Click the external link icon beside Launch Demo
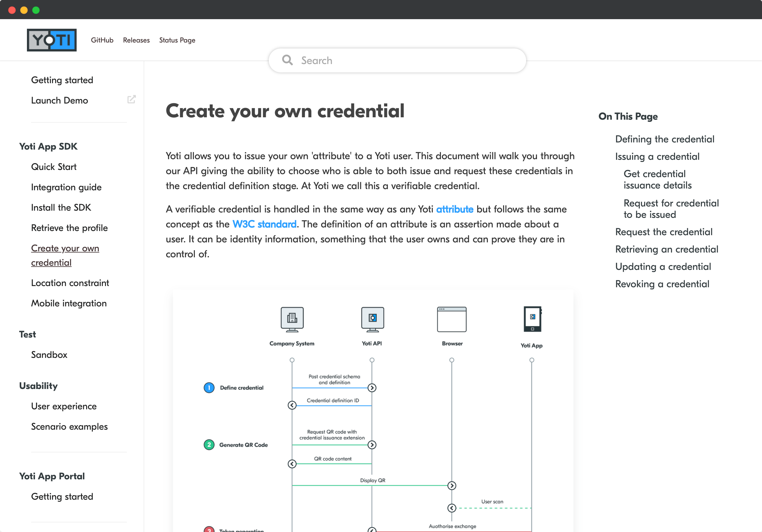The image size is (762, 532). tap(131, 99)
